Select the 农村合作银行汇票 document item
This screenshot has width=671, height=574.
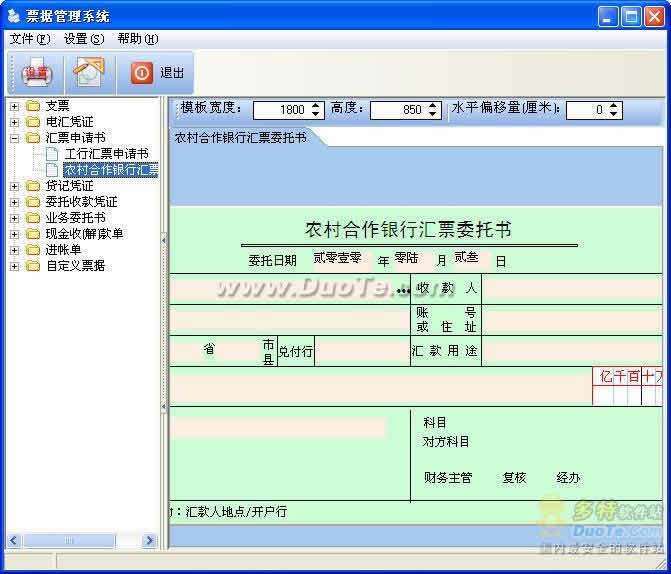[x=109, y=170]
